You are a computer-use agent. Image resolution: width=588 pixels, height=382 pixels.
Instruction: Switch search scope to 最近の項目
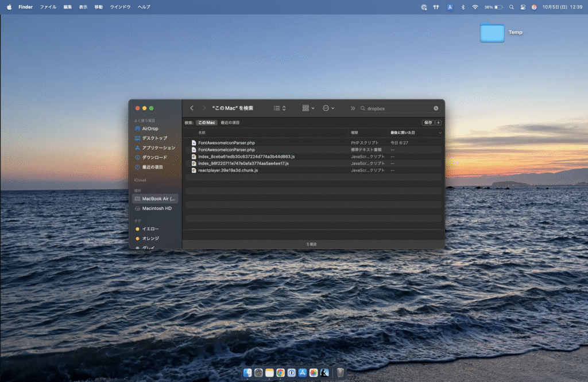[230, 123]
